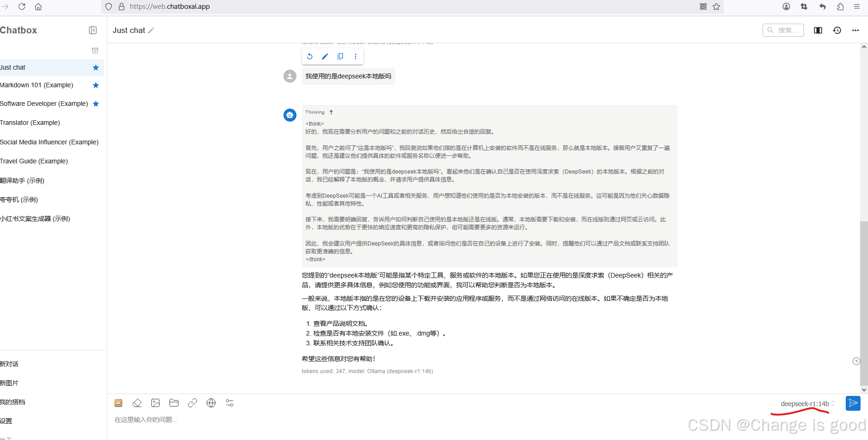Screen dimensions: 868x440
Task: Click the crop screenshot toolbar icon
Action: 804,6
